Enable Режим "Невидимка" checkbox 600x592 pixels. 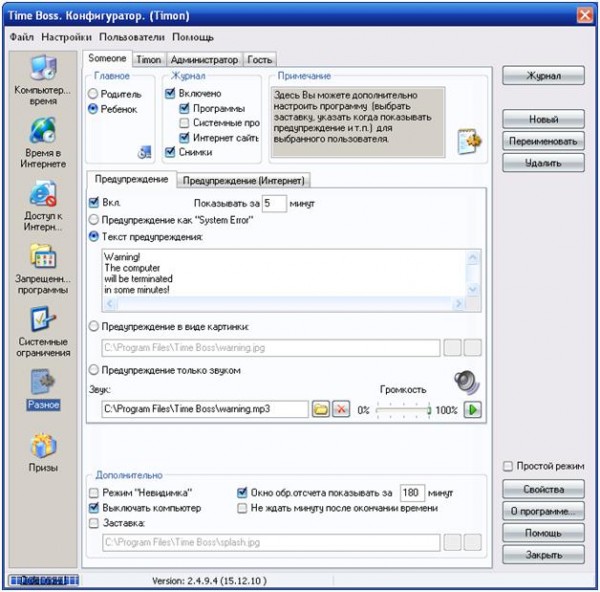point(94,493)
